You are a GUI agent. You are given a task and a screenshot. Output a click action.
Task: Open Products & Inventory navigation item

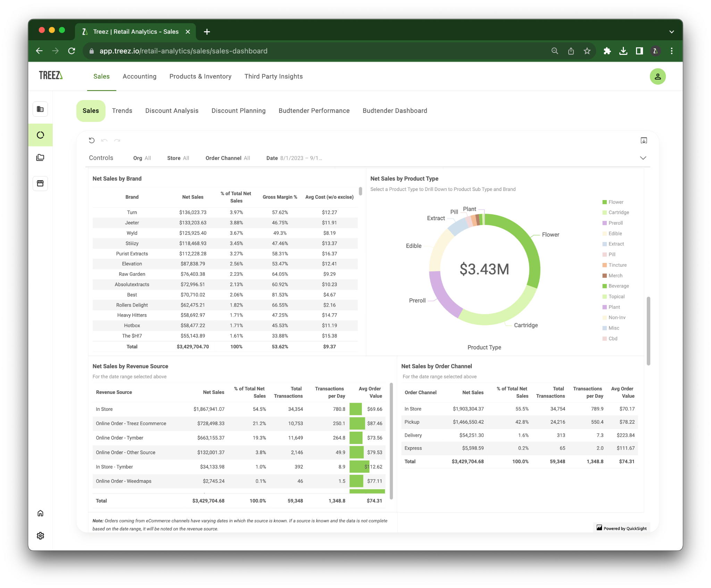tap(200, 76)
